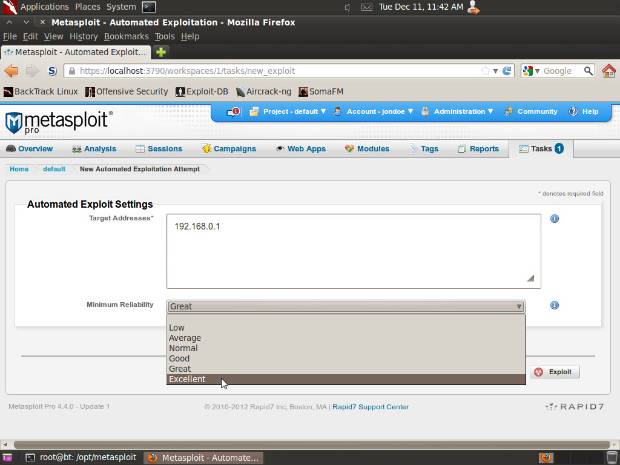Click the user icon beside the clock
This screenshot has height=465, width=620.
point(473,7)
